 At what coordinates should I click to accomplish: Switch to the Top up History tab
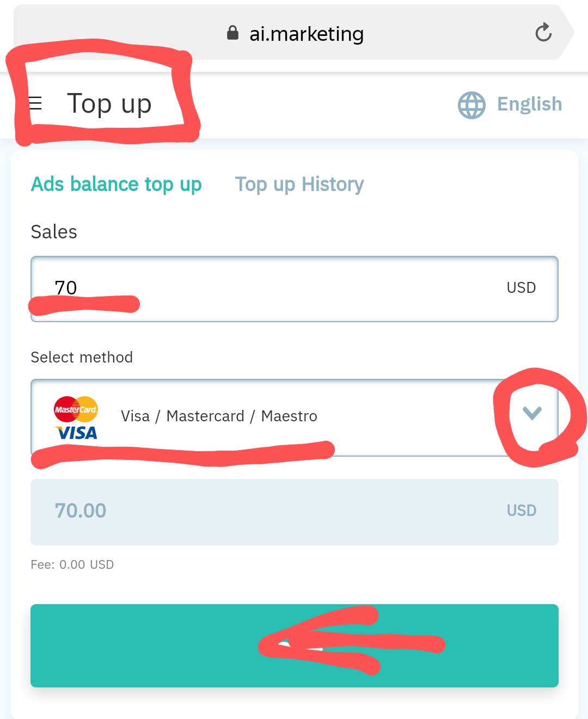click(299, 185)
